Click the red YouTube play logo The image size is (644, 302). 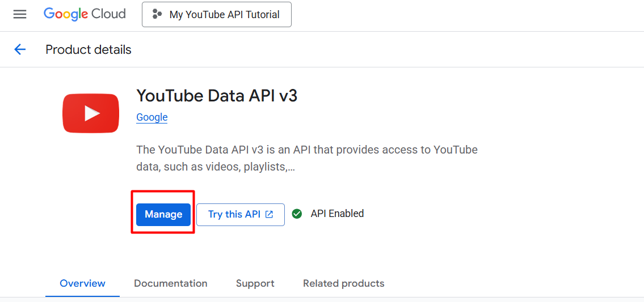click(91, 113)
